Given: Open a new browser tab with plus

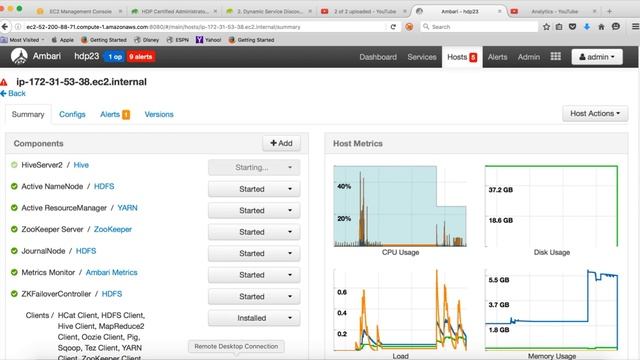Looking at the screenshot, I should coord(609,11).
